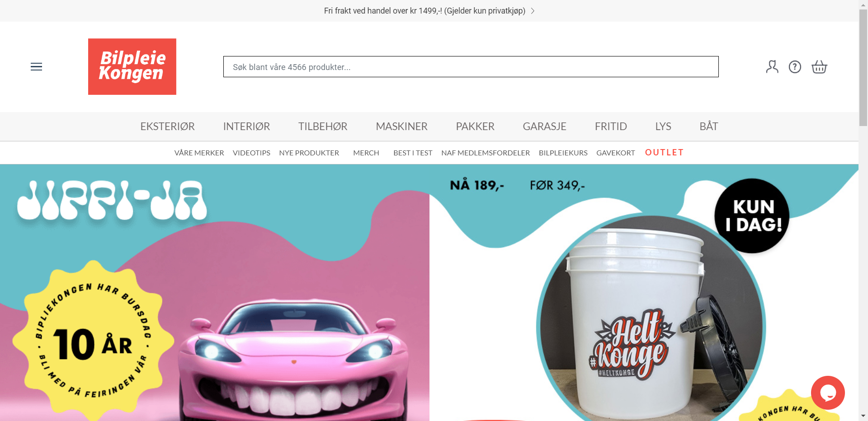Open BEST I TEST link

[x=413, y=153]
